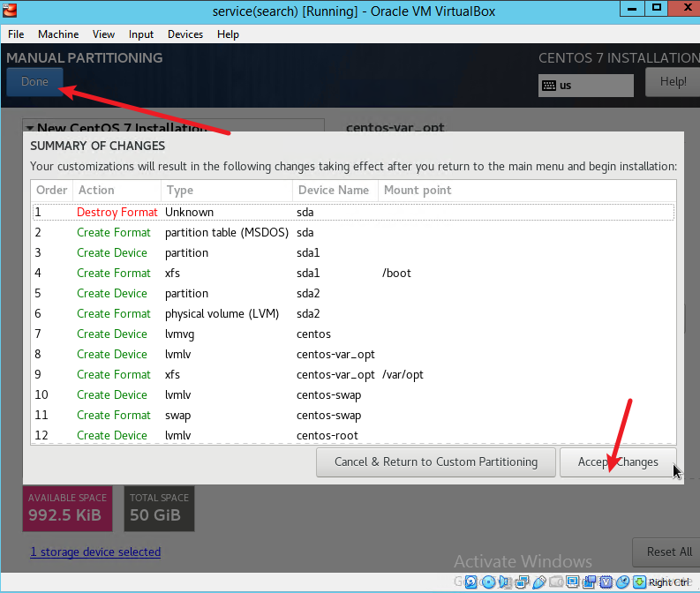This screenshot has height=593, width=700.
Task: Click the display settings status icon
Action: (x=572, y=582)
